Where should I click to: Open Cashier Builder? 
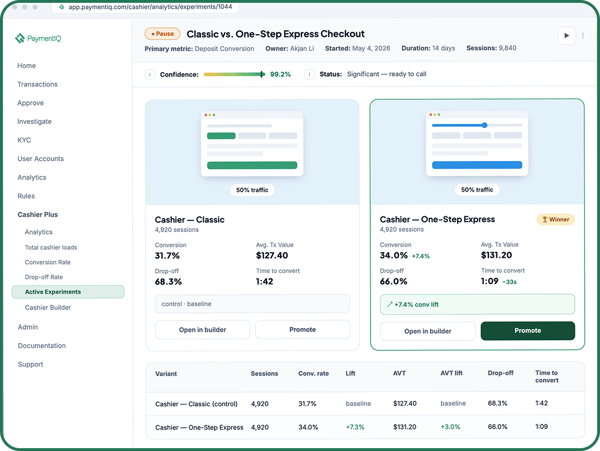(x=48, y=308)
